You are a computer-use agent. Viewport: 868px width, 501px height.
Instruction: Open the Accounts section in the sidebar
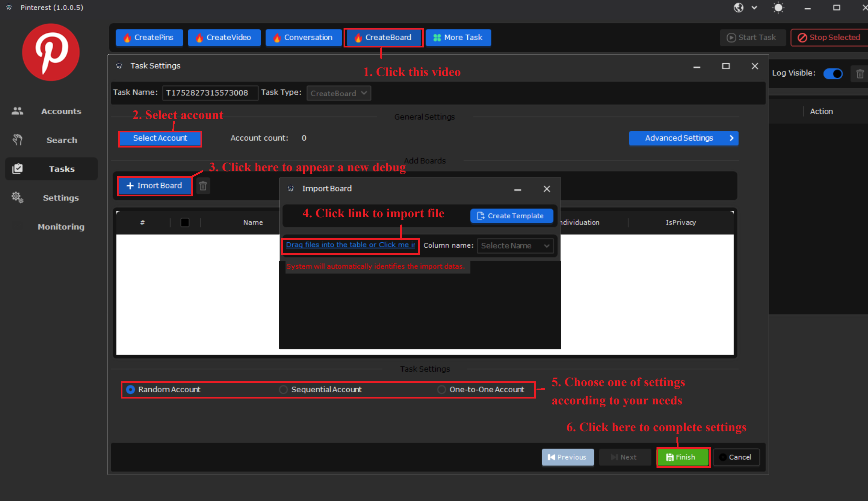click(x=52, y=111)
